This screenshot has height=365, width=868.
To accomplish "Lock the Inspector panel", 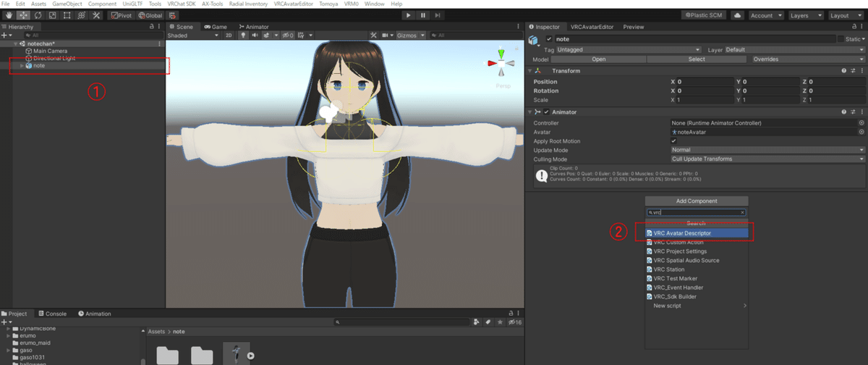I will pyautogui.click(x=854, y=27).
